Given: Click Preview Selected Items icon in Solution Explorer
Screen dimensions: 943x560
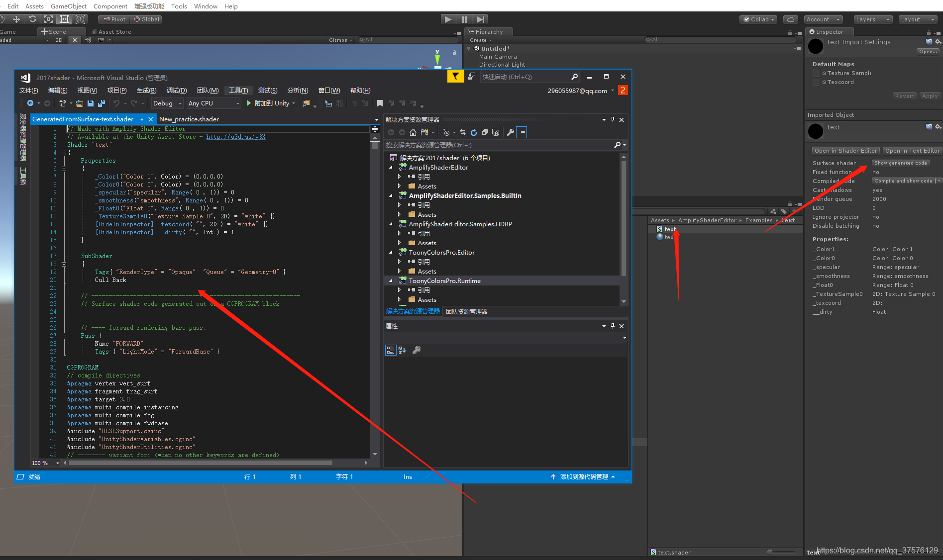Looking at the screenshot, I should 522,132.
